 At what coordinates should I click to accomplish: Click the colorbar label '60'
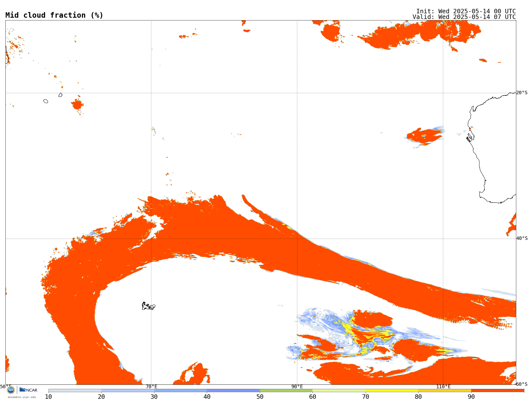pyautogui.click(x=313, y=397)
